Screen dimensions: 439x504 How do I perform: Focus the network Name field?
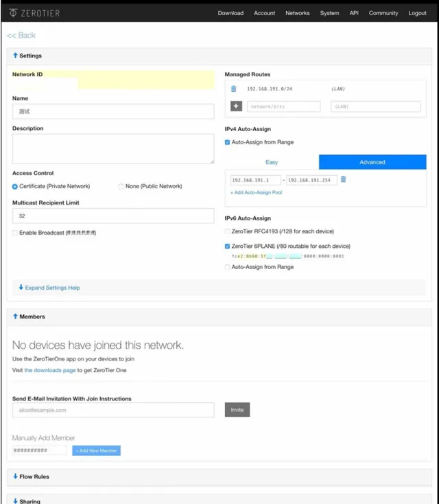113,111
